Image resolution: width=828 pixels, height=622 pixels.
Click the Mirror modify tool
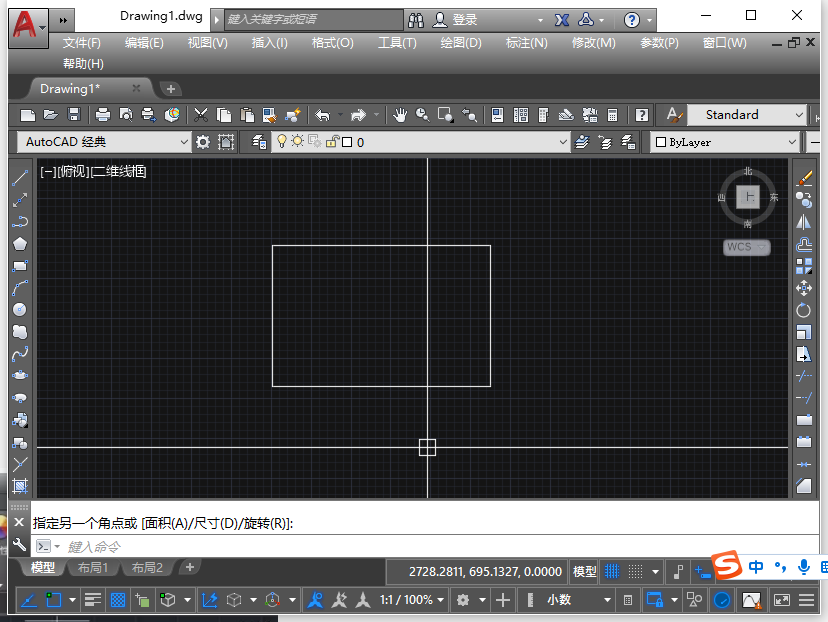804,222
